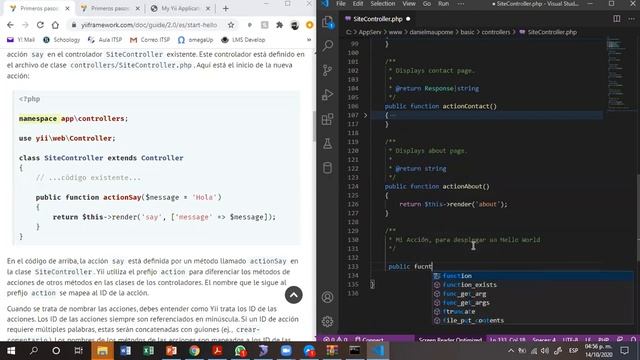This screenshot has width=640, height=360.
Task: Go back in Chrome
Action: coord(11,25)
